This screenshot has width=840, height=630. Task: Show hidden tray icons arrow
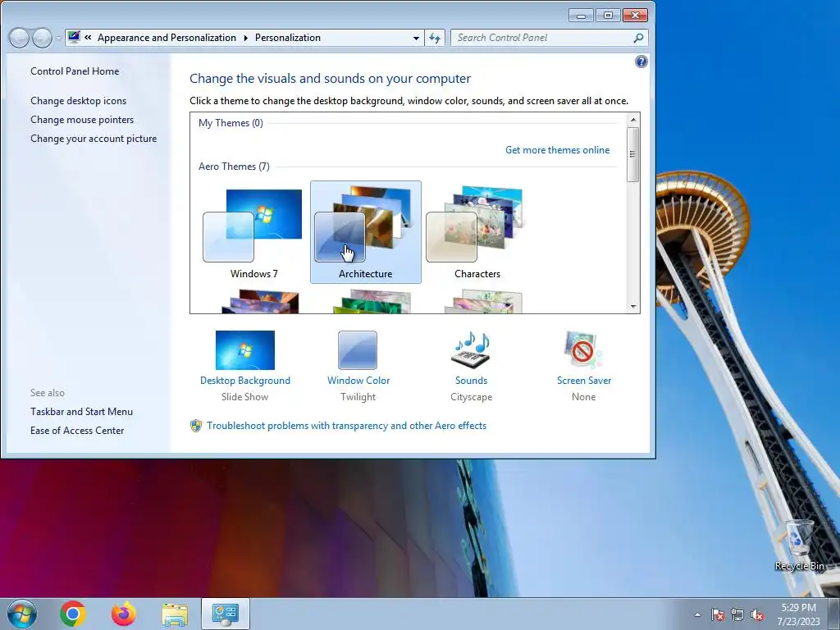pos(697,614)
